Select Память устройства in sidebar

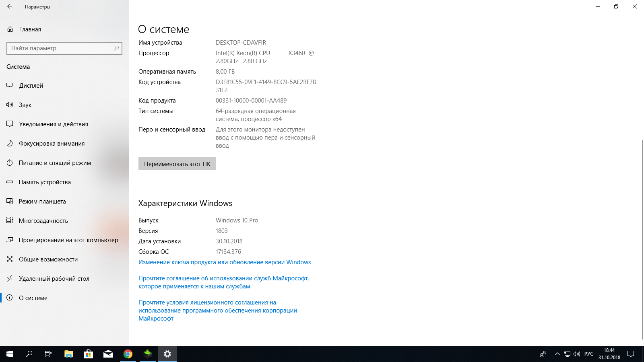45,182
